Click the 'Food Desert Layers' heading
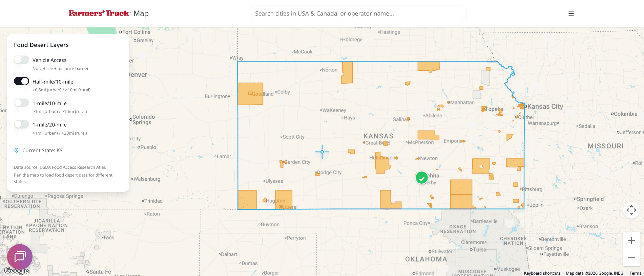The width and height of the screenshot is (644, 276). click(41, 45)
